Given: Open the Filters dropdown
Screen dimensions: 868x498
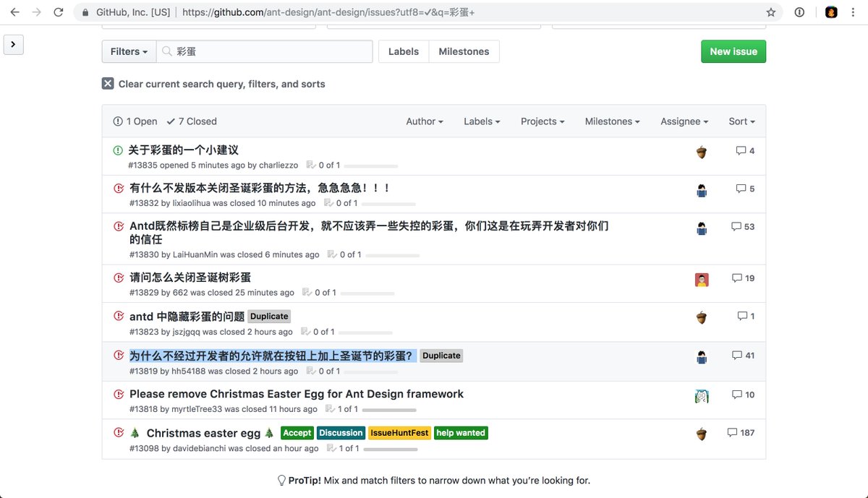Looking at the screenshot, I should 129,51.
